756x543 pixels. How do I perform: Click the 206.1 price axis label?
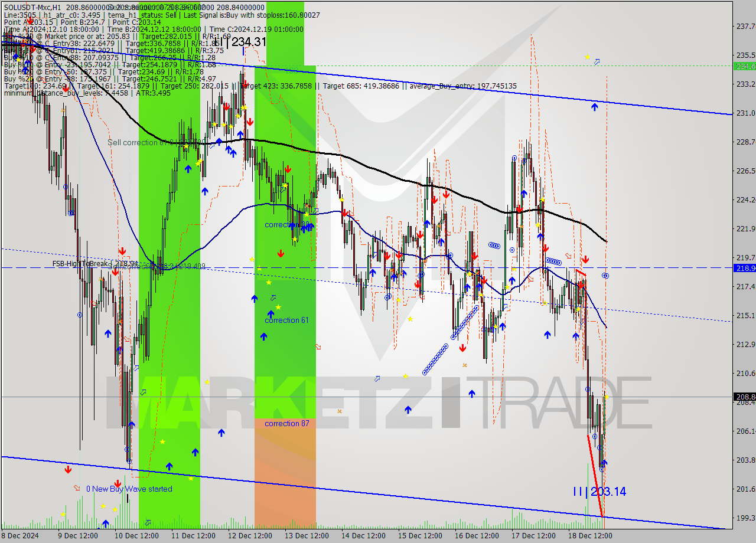point(745,431)
